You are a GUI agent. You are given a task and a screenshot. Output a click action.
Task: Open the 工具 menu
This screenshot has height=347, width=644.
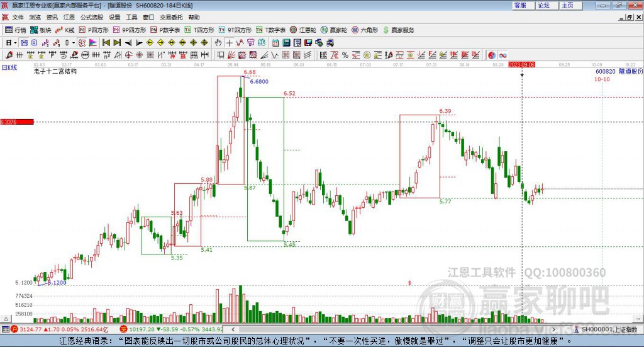click(131, 17)
